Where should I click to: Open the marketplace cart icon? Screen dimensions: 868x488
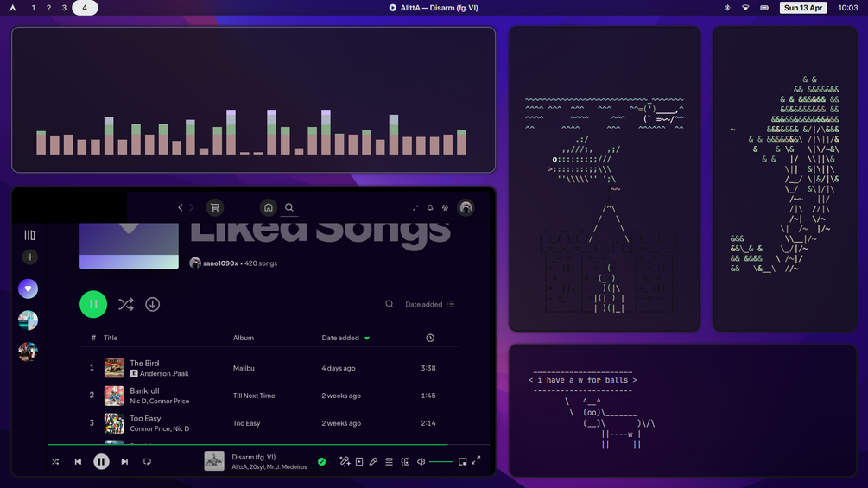click(x=215, y=207)
